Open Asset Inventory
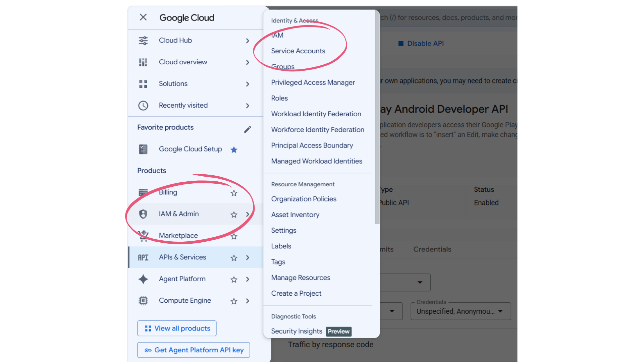This screenshot has height=362, width=644. pos(295,215)
